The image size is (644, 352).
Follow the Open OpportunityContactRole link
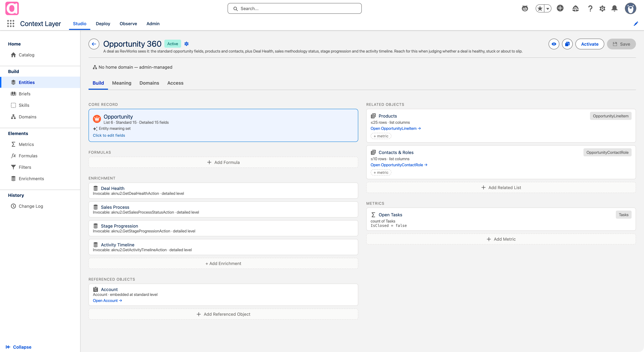pos(399,165)
